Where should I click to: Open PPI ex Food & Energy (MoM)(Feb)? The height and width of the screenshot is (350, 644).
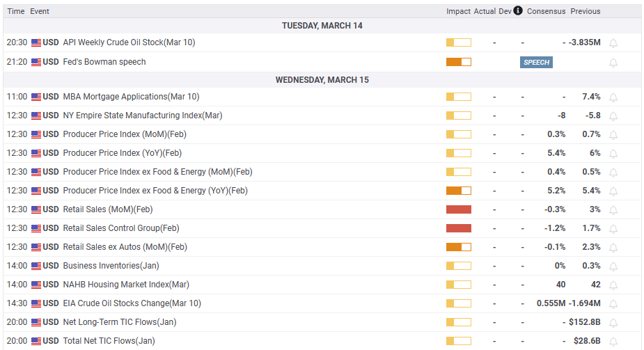pyautogui.click(x=158, y=172)
